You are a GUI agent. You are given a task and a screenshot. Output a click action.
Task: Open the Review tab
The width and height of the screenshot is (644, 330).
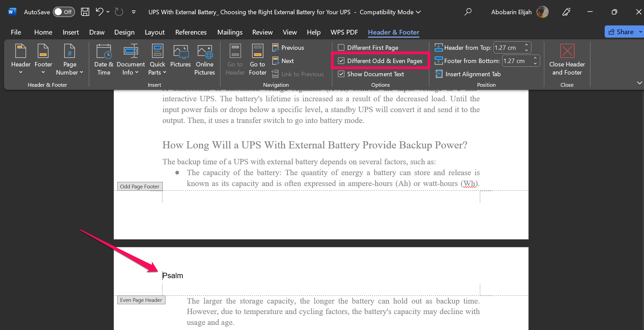[x=262, y=32]
